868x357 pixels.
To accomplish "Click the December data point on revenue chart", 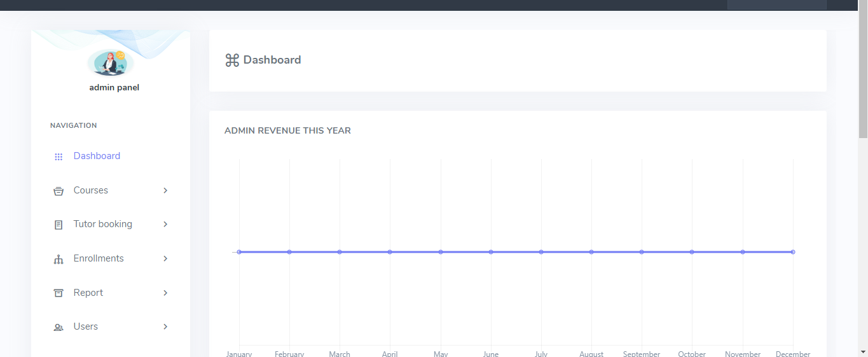I will coord(793,252).
